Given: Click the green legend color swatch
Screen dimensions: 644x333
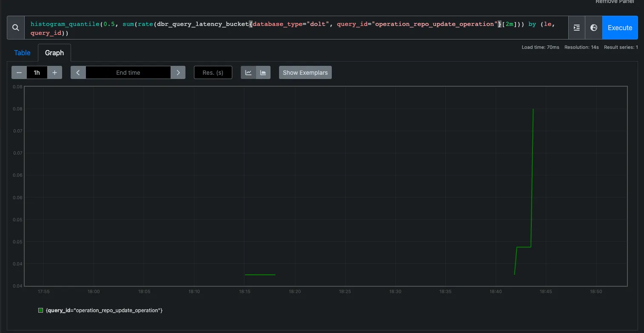Looking at the screenshot, I should tap(40, 310).
